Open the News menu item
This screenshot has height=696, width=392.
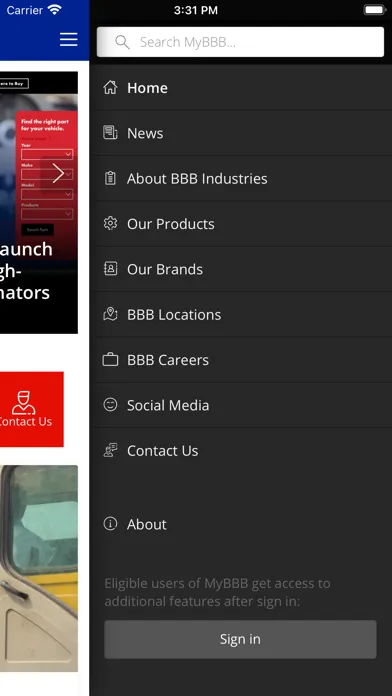tap(241, 133)
